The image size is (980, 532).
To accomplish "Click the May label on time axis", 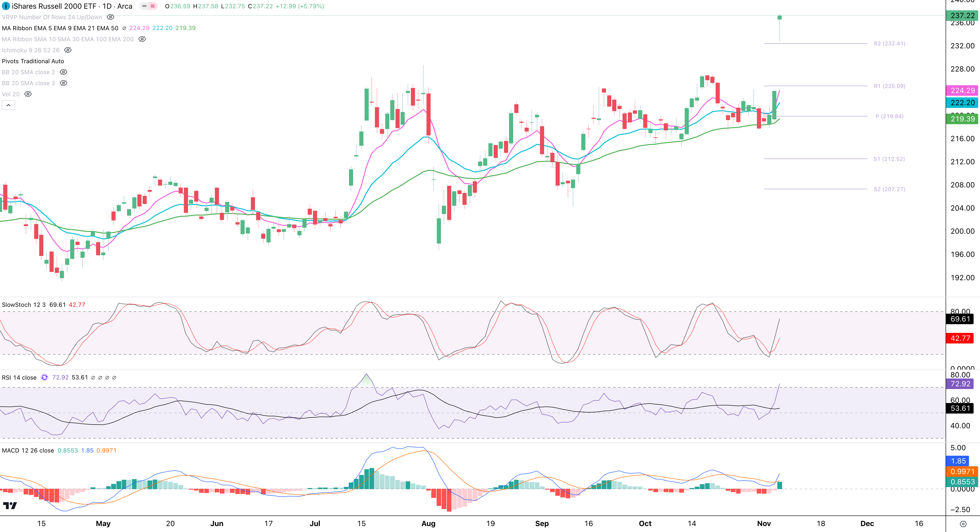I will 103,524.
